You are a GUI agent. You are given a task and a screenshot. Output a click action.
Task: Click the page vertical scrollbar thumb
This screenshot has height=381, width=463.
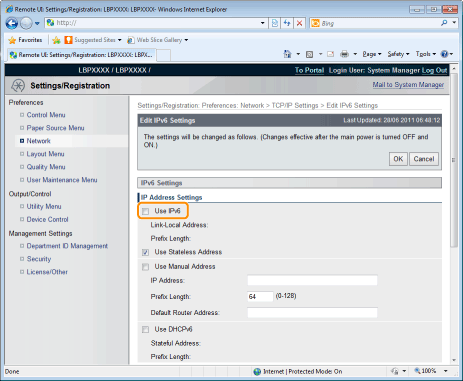tap(454, 160)
